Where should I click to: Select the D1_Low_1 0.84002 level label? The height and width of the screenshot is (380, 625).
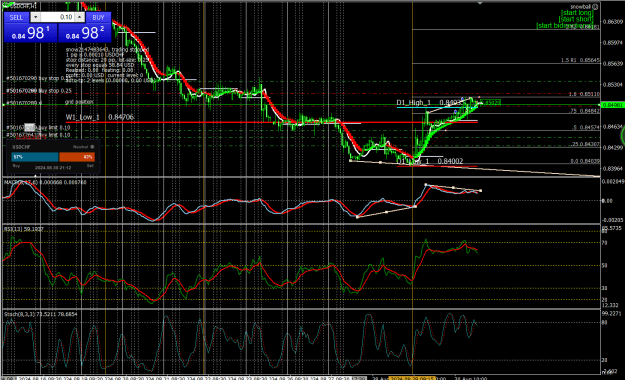[430, 161]
